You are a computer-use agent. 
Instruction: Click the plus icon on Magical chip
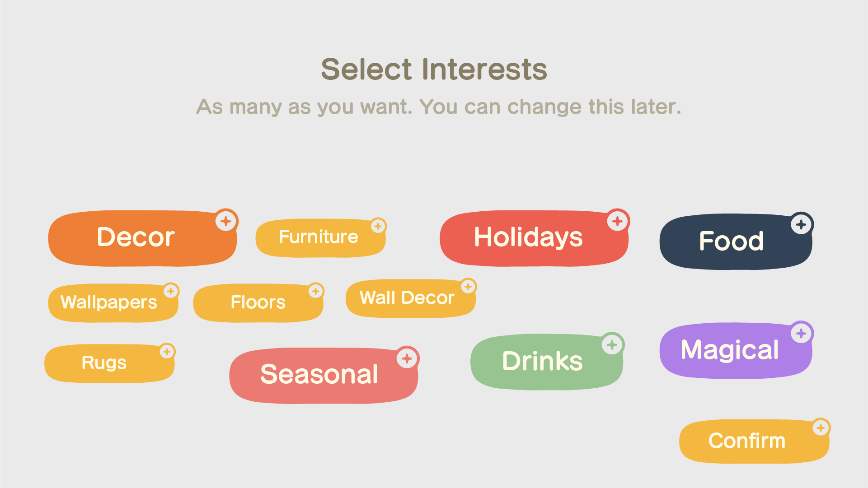802,334
